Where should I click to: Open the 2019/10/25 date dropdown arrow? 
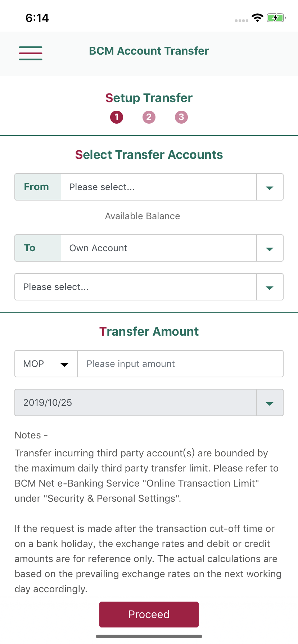[x=270, y=403]
